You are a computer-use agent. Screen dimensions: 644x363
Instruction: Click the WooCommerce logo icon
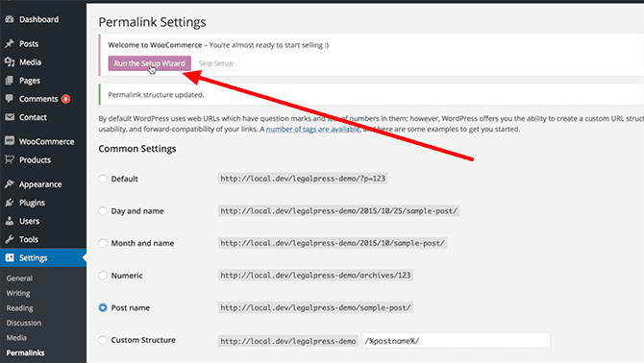click(10, 141)
